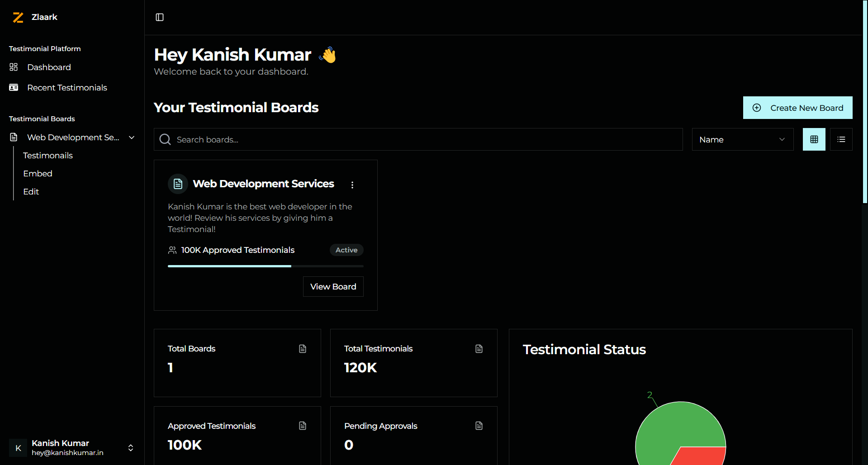Click the Create New Board button
The width and height of the screenshot is (868, 465).
pyautogui.click(x=797, y=108)
